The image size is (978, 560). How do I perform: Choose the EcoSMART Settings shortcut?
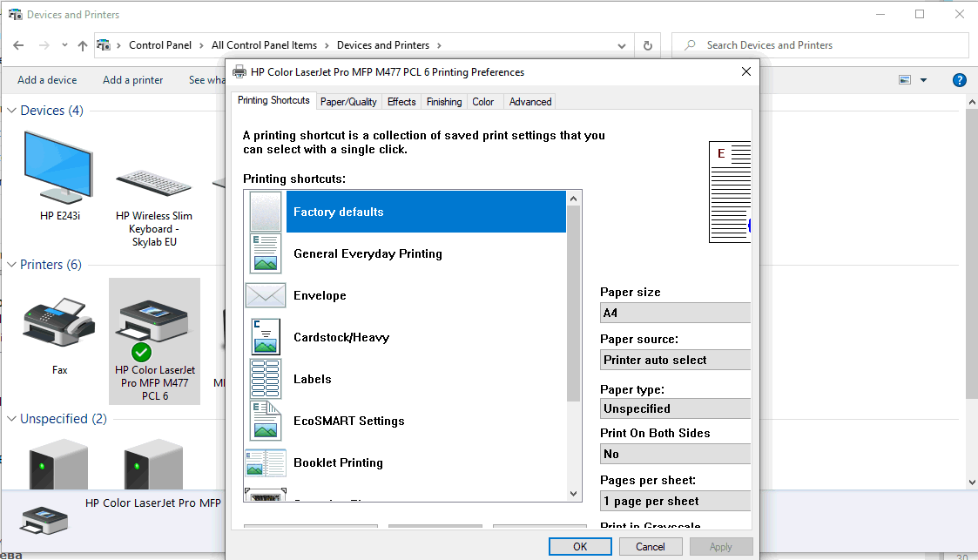pyautogui.click(x=348, y=421)
